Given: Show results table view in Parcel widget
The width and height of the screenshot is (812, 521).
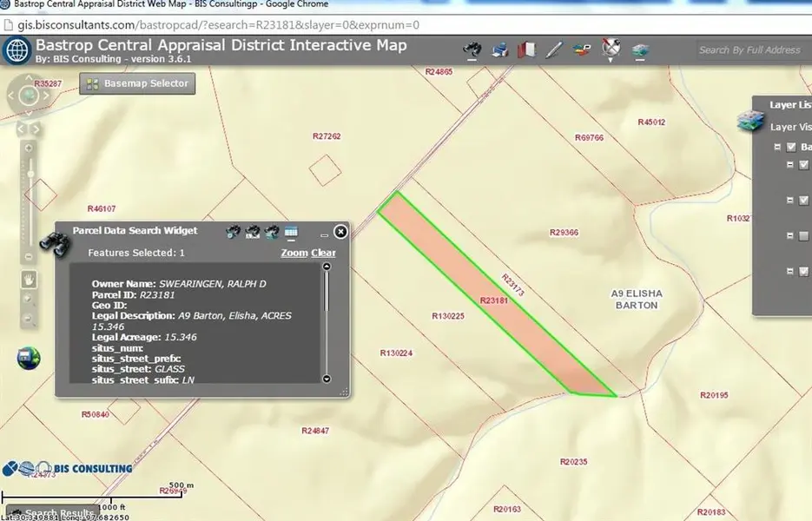Looking at the screenshot, I should (x=291, y=232).
